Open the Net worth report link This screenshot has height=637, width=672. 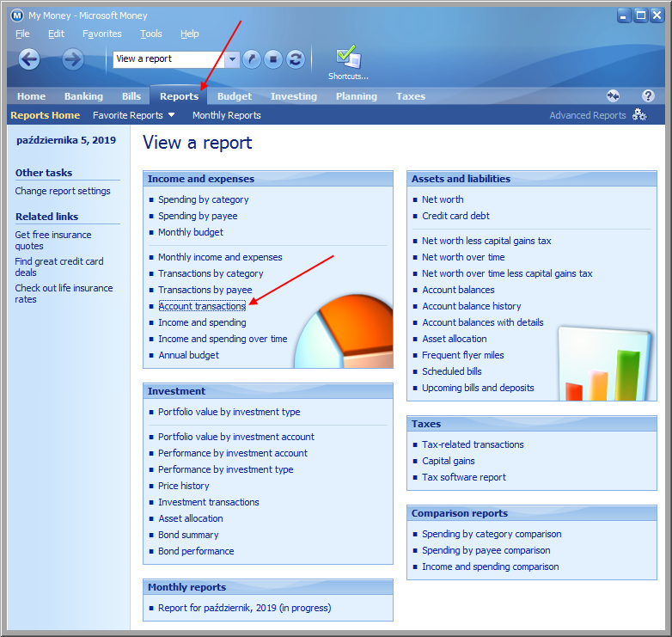click(x=443, y=199)
